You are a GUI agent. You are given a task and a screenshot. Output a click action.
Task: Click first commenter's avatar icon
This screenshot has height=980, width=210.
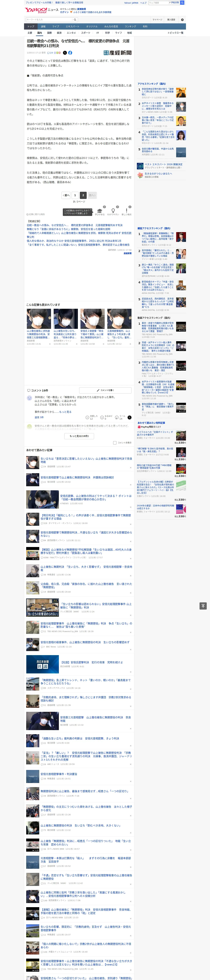tap(29, 398)
